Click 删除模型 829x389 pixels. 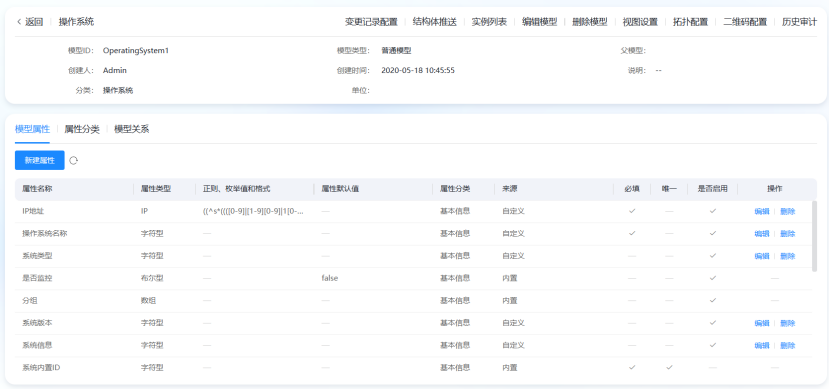[590, 22]
